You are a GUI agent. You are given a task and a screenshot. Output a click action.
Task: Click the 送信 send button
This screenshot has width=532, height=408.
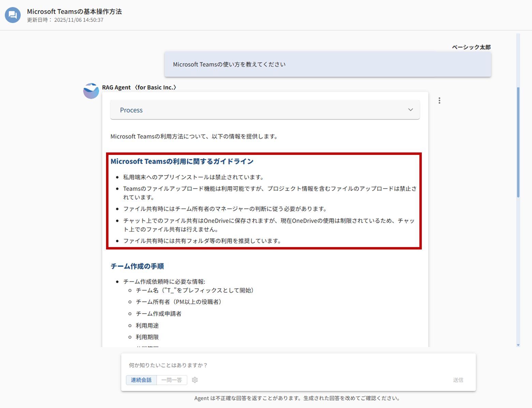pos(458,380)
